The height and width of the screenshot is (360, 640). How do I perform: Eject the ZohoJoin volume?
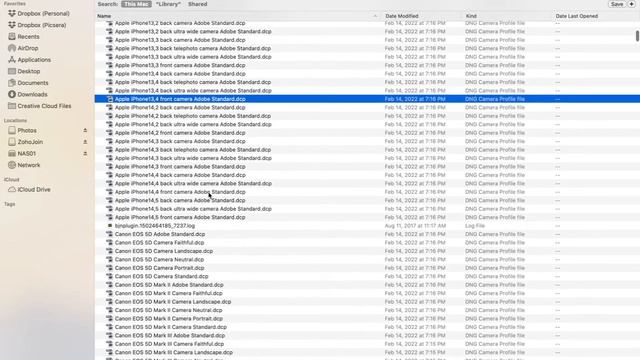pyautogui.click(x=85, y=142)
